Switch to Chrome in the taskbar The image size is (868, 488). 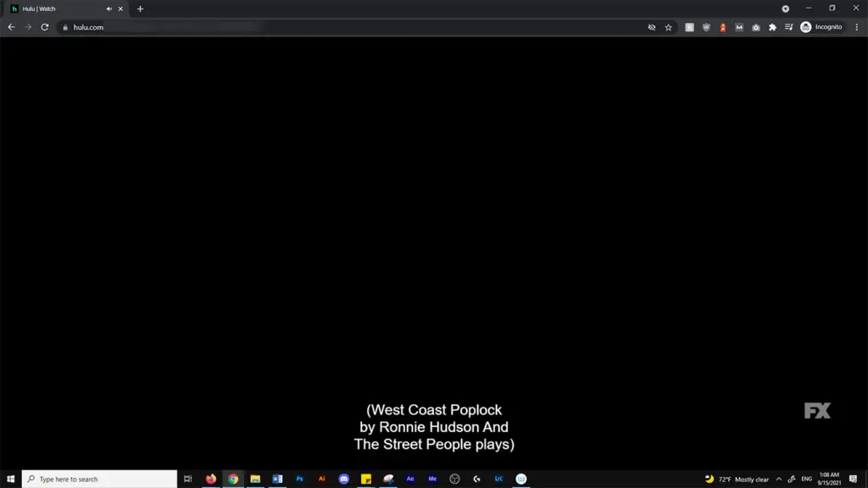point(233,480)
